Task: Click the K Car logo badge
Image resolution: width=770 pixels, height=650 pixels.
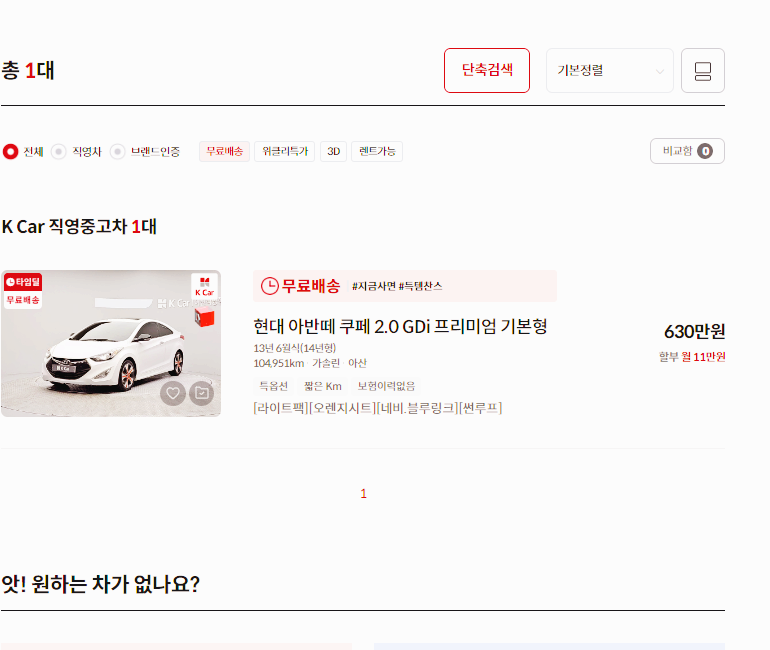Action: tap(205, 287)
